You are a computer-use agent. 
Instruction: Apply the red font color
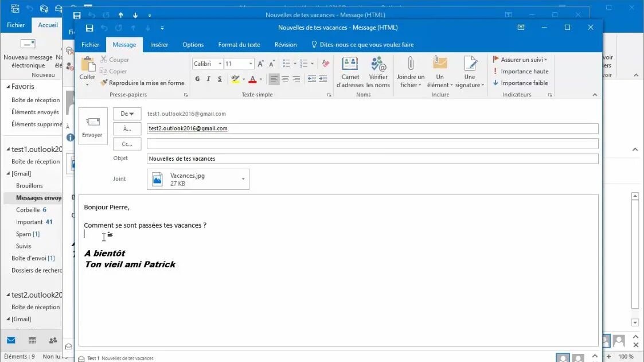252,79
